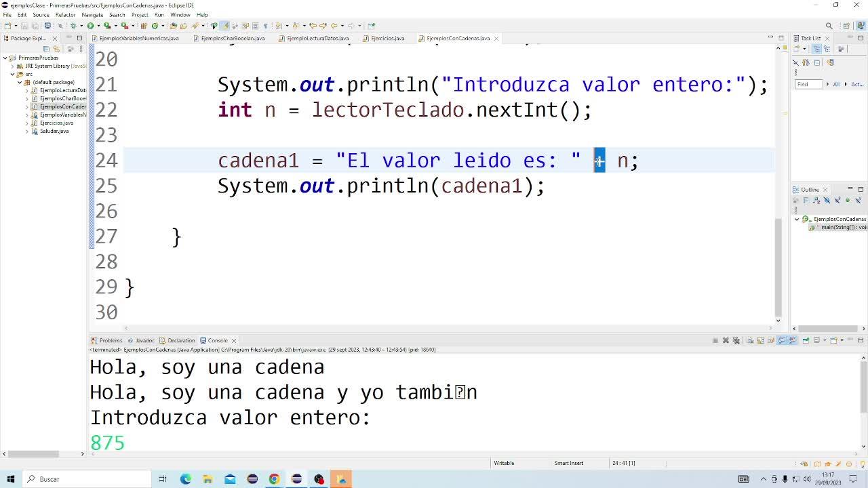Switch to the Ejercicios.java editor tab

pos(383,38)
